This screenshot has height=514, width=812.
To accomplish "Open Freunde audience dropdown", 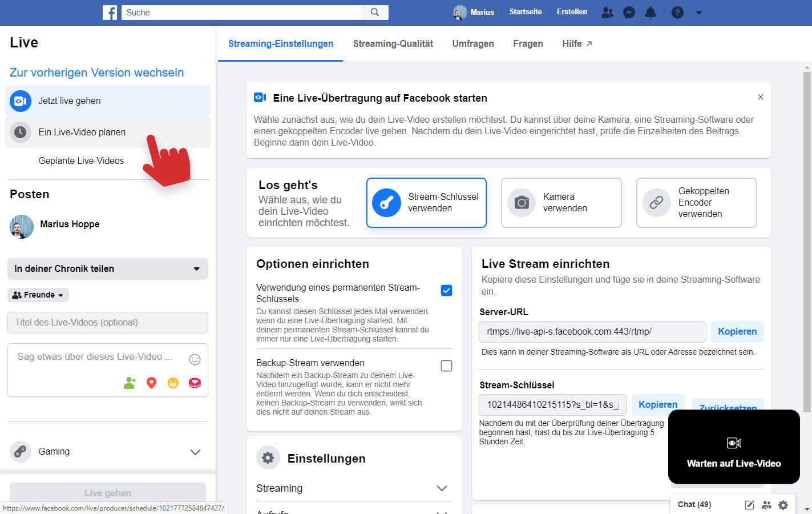I will coord(38,295).
